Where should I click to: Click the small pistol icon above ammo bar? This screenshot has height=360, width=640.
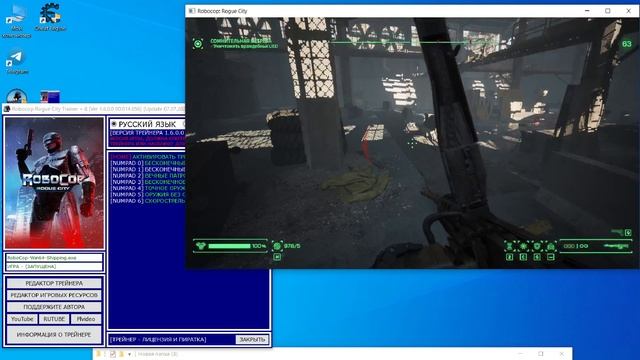[618, 232]
